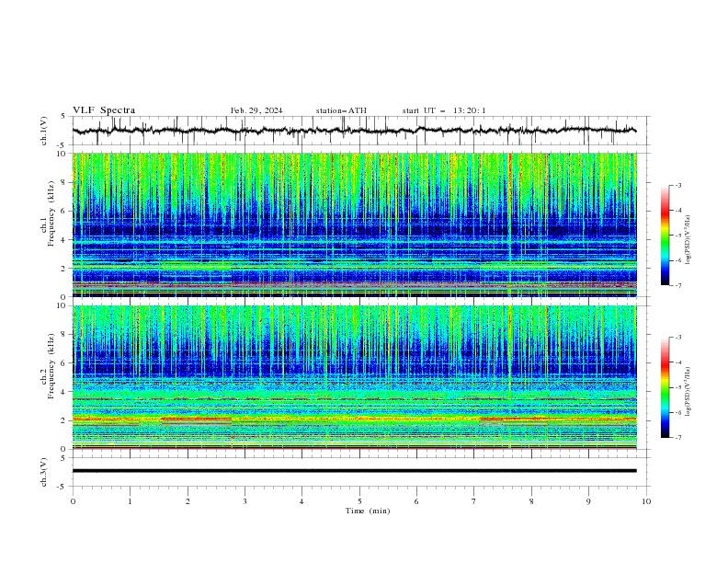Click the "8" kHz tick of ch.2 spectrogram
Screen dimensions: 728x563
[x=64, y=335]
